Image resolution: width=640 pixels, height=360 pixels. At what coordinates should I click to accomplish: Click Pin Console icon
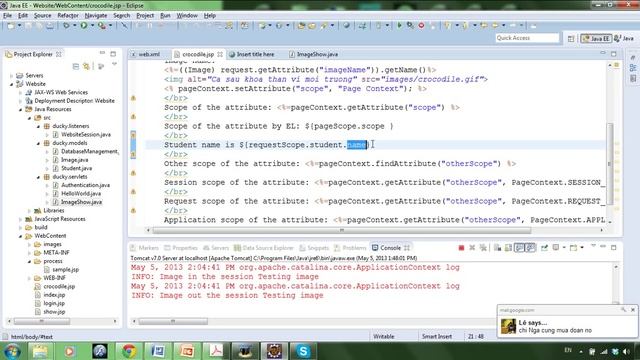[x=544, y=248]
